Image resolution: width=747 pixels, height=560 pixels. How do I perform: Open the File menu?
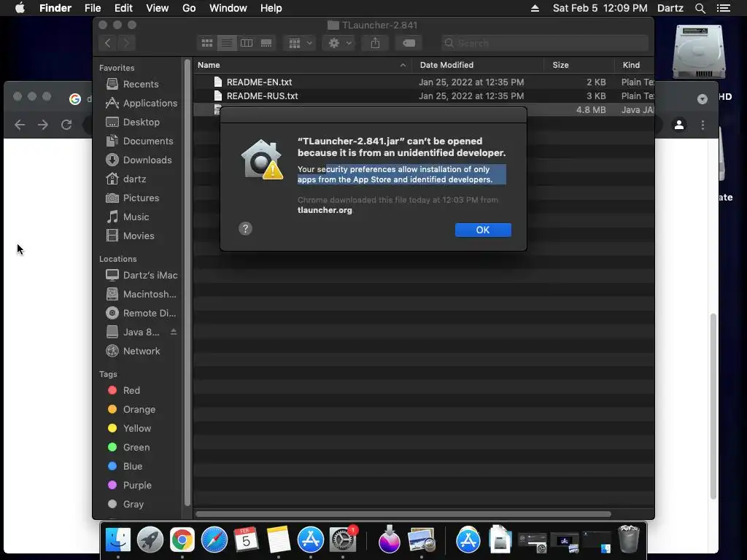click(x=93, y=8)
